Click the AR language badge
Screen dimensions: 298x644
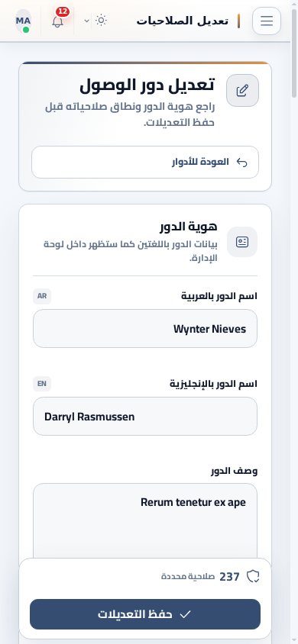(x=42, y=296)
